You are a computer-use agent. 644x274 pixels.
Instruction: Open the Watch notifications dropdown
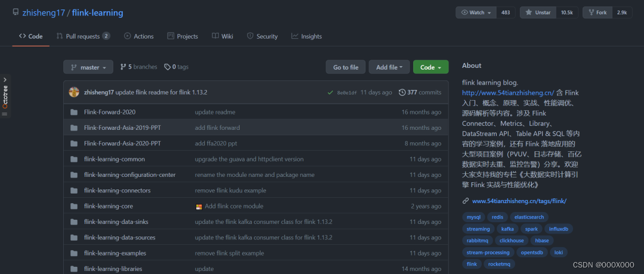[476, 13]
